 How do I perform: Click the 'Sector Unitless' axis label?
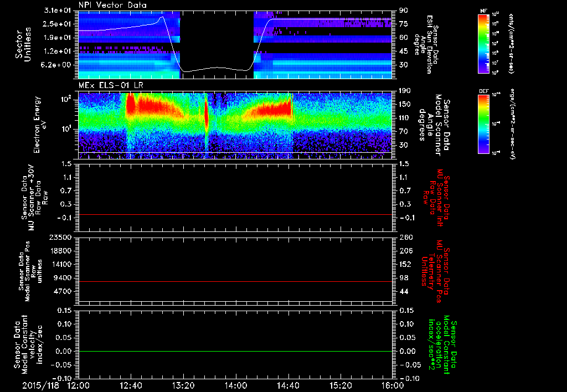pyautogui.click(x=23, y=44)
